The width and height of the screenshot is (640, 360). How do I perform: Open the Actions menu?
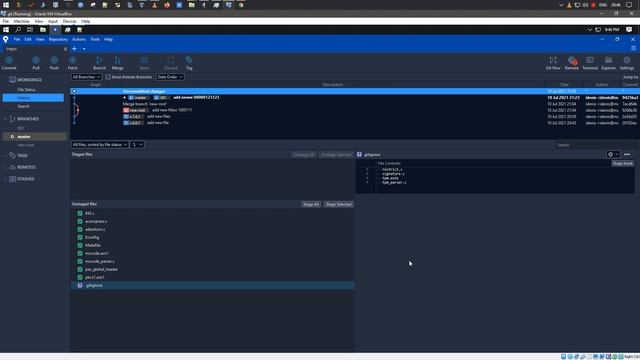tap(79, 39)
